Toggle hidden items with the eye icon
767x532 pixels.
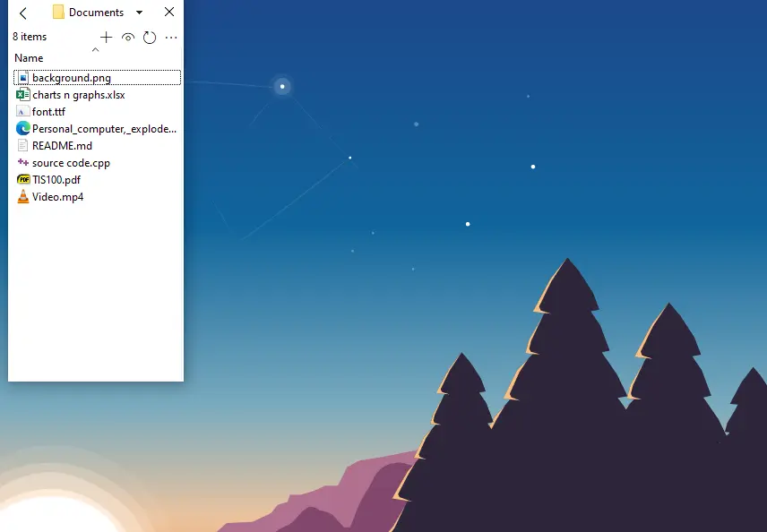point(128,37)
